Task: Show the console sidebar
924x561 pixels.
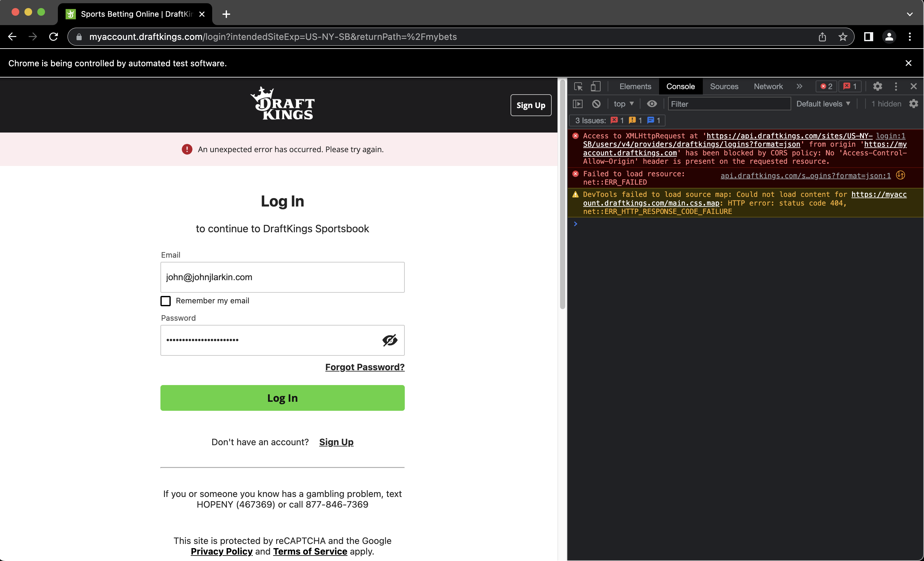Action: coord(577,104)
